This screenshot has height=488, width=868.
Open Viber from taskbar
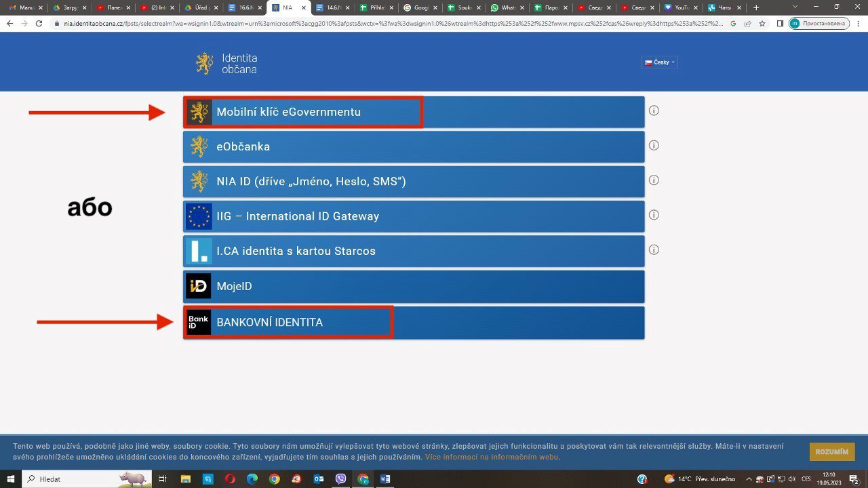click(x=340, y=479)
